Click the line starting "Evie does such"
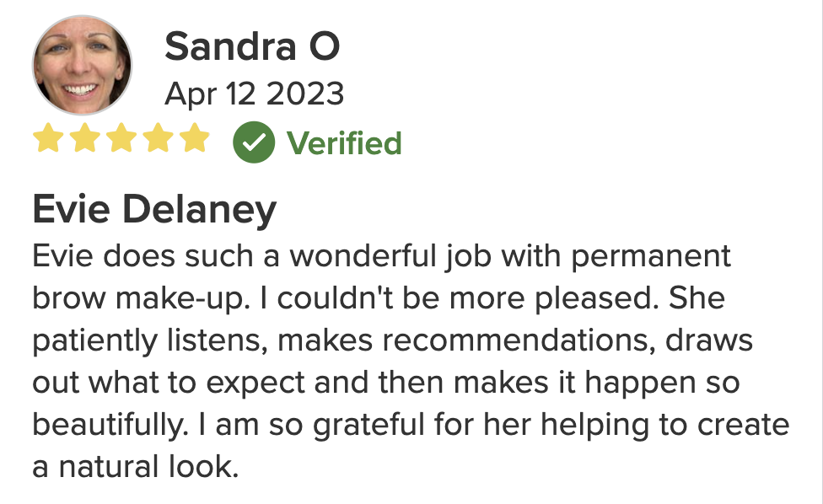The width and height of the screenshot is (823, 504). coord(381,255)
